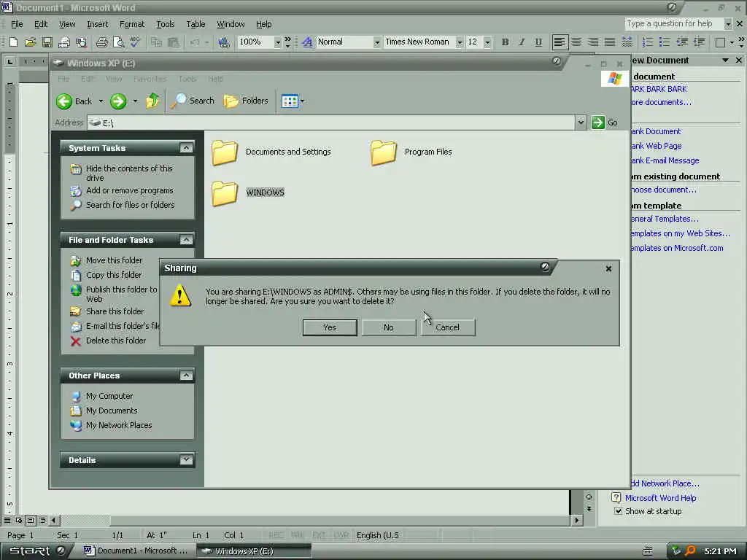Open Word's Insert menu
This screenshot has width=747, height=560.
click(97, 24)
